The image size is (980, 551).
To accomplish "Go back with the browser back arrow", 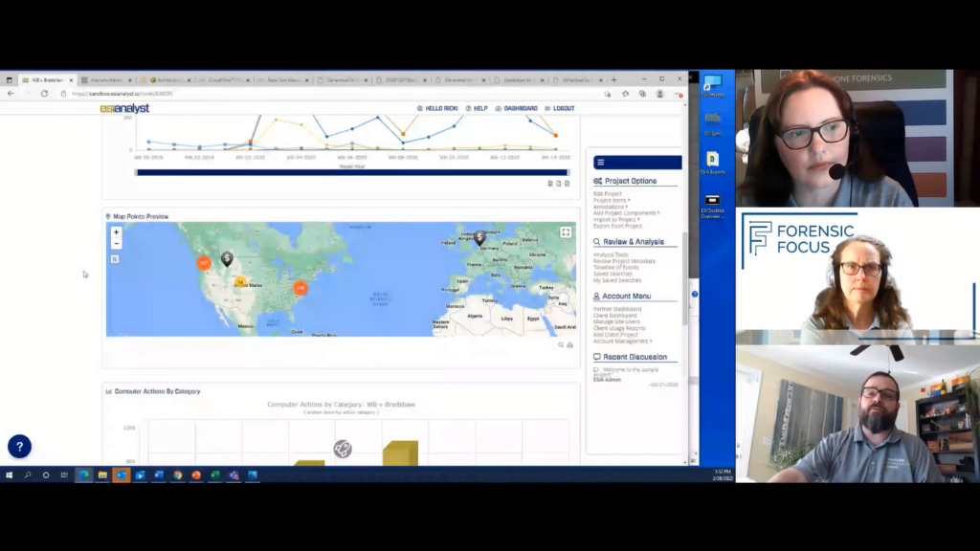I will [x=11, y=94].
